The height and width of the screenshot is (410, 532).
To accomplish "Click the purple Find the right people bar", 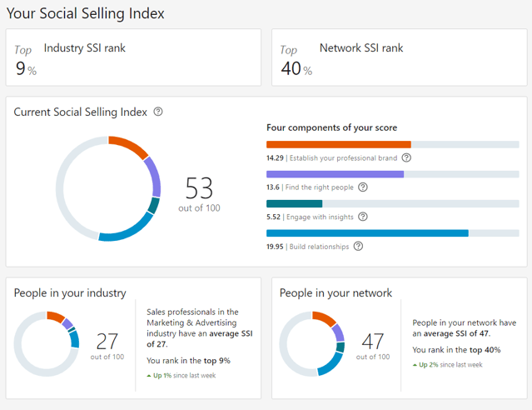I will pyautogui.click(x=335, y=174).
